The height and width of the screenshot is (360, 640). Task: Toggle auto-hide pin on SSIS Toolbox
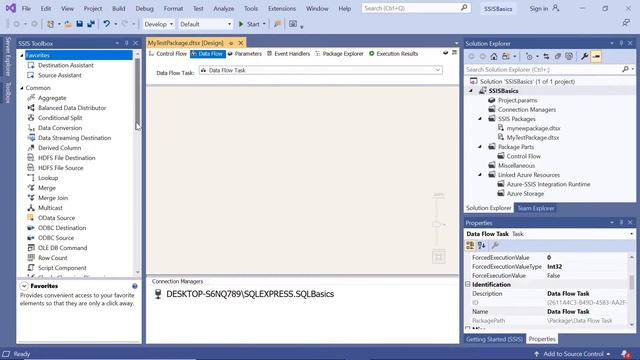127,43
